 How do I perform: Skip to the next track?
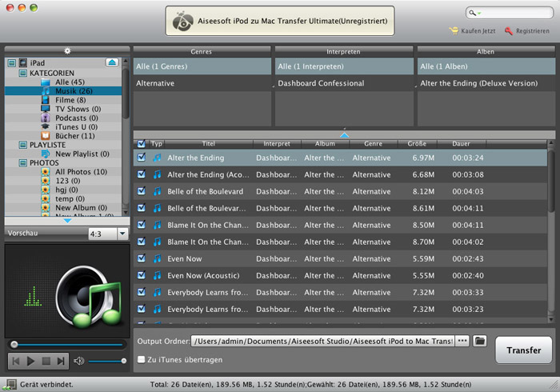(61, 361)
